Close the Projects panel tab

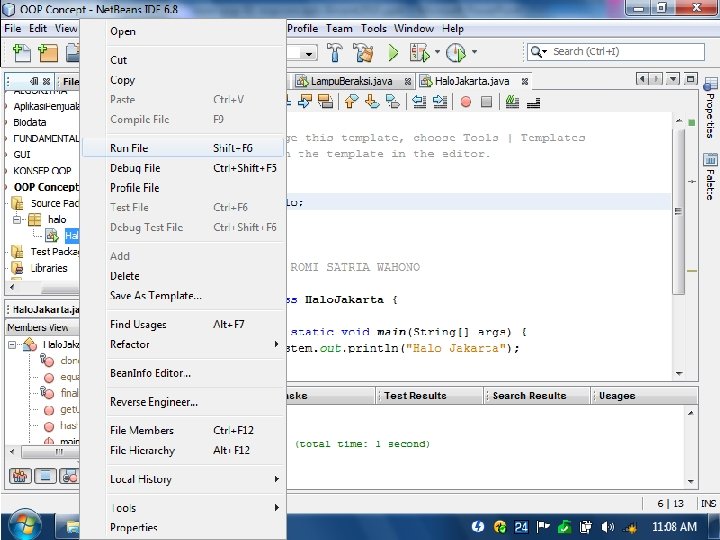point(46,81)
